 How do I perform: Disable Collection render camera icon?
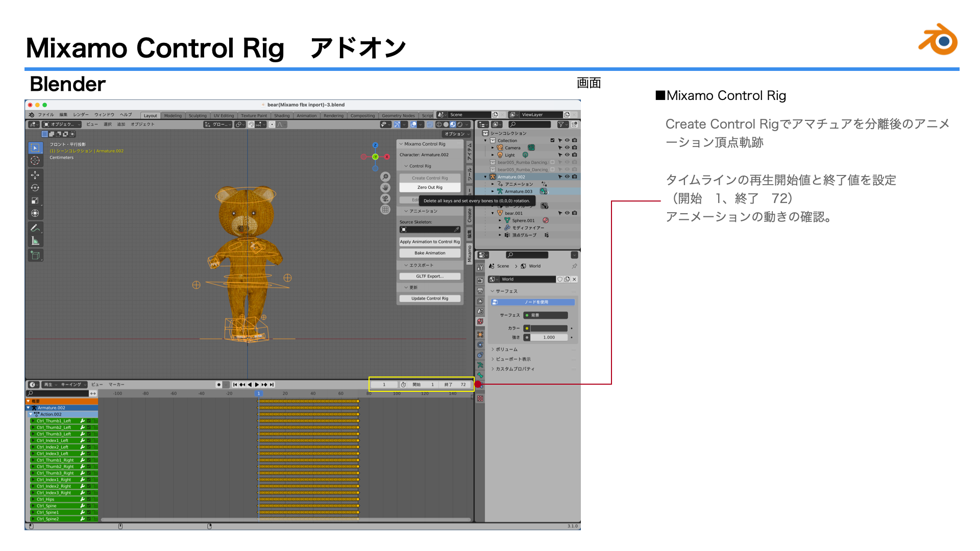click(x=575, y=140)
